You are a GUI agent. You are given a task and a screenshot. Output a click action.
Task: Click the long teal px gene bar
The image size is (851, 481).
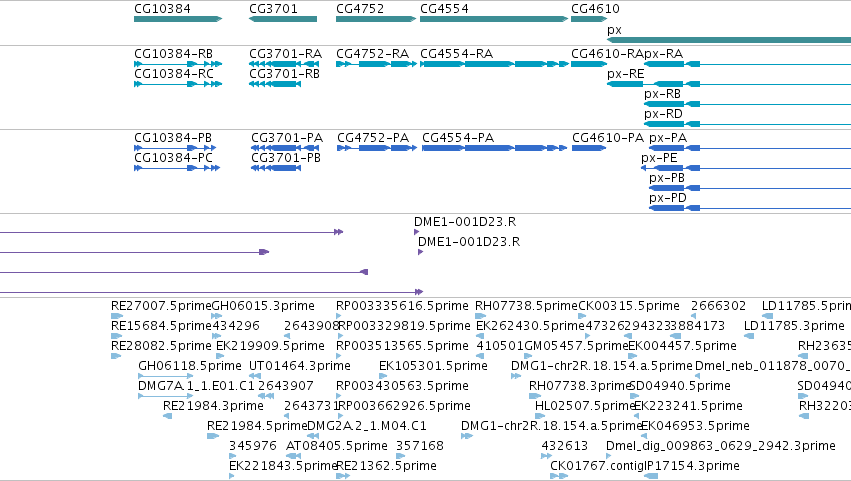tap(729, 40)
